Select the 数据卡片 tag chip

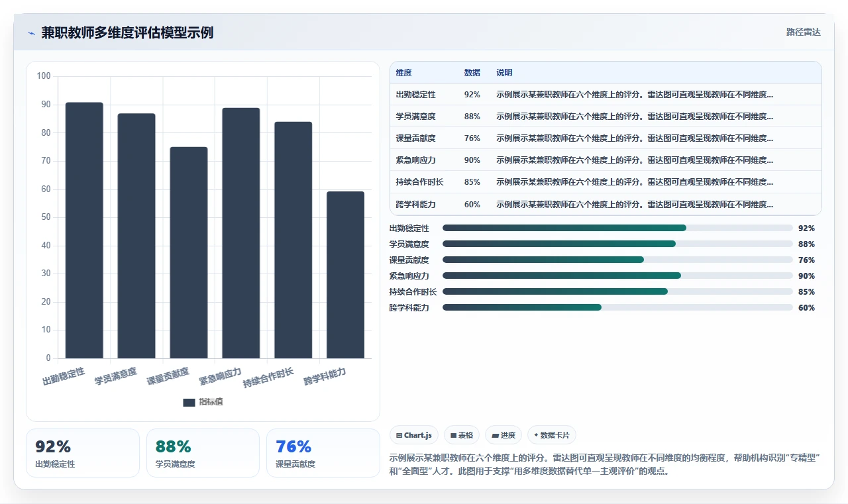coord(552,435)
